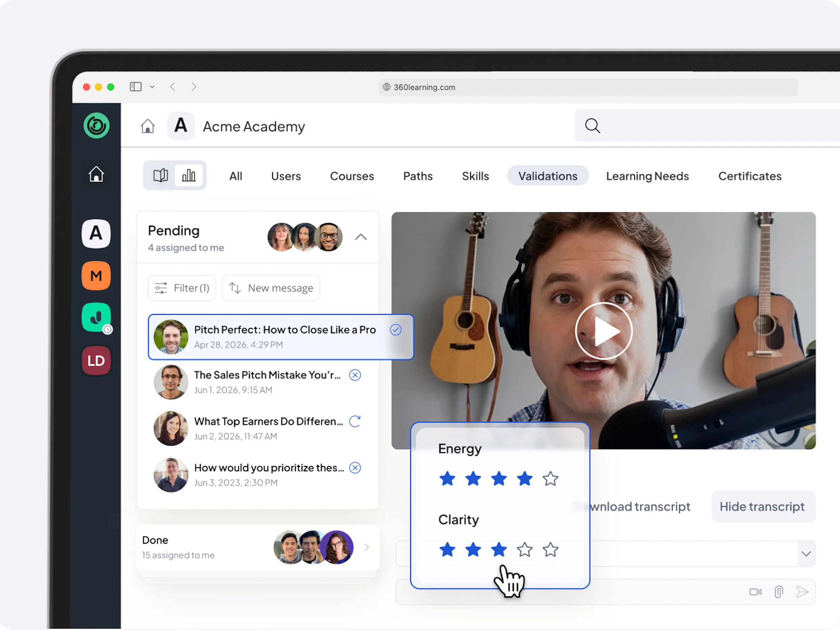This screenshot has width=840, height=630.
Task: Switch to the open book view
Action: pyautogui.click(x=160, y=175)
